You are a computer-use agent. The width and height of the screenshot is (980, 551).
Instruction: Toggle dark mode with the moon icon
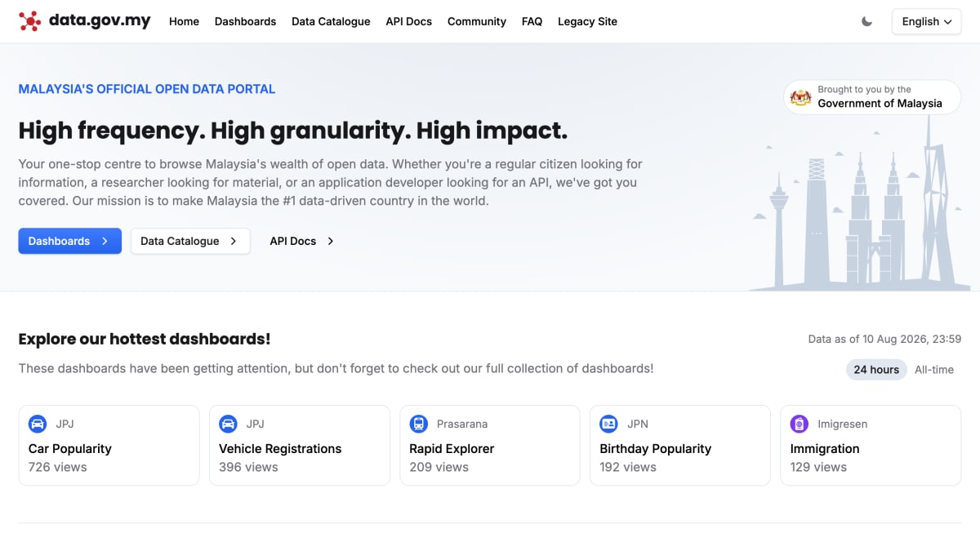point(867,22)
